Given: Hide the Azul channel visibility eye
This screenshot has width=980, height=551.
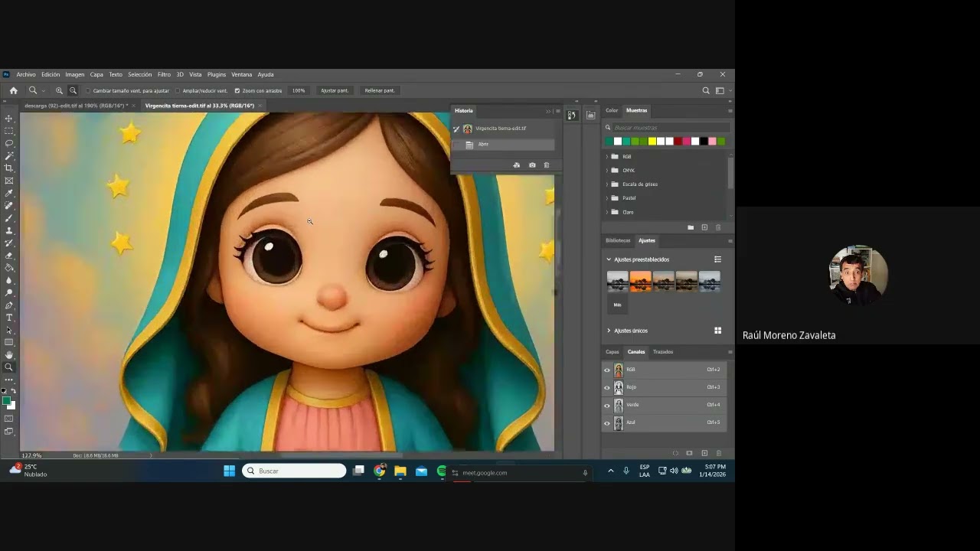Looking at the screenshot, I should (607, 423).
